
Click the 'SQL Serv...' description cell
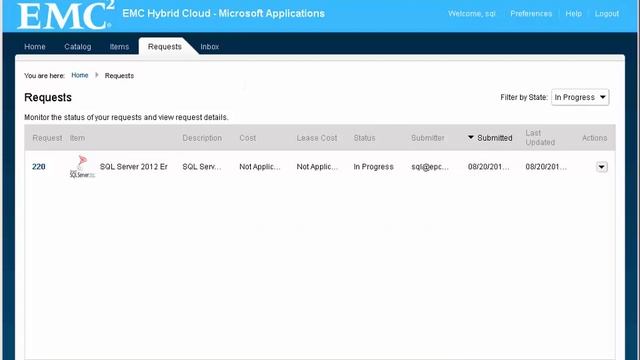tap(202, 167)
